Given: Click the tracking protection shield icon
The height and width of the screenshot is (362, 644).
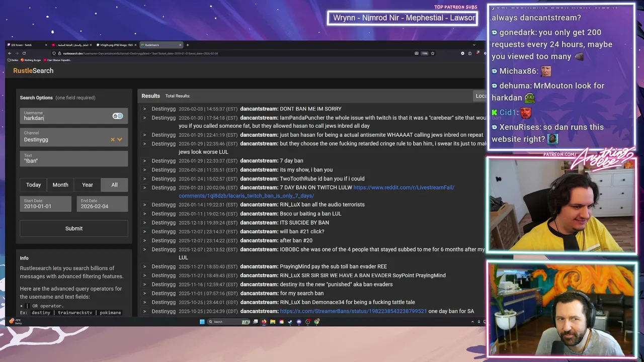Looking at the screenshot, I should [54, 53].
